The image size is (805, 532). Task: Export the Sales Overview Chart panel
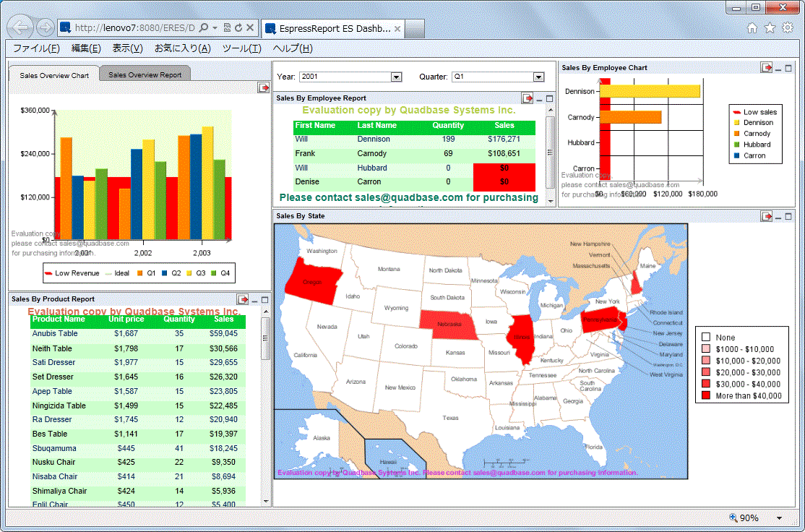coord(263,88)
